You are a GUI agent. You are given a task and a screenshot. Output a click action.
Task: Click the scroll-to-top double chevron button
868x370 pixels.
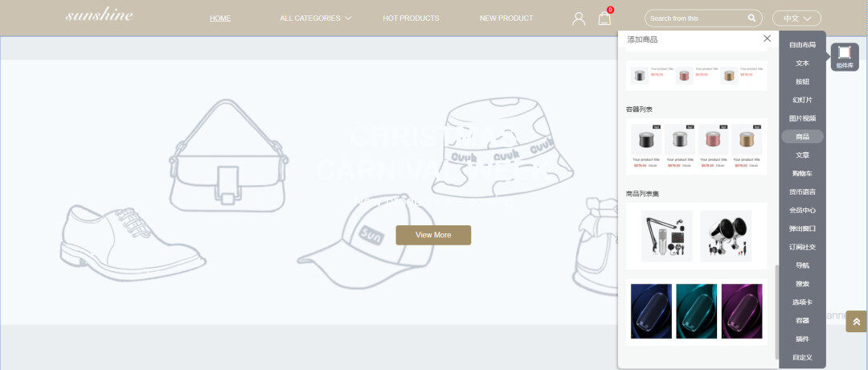point(856,321)
